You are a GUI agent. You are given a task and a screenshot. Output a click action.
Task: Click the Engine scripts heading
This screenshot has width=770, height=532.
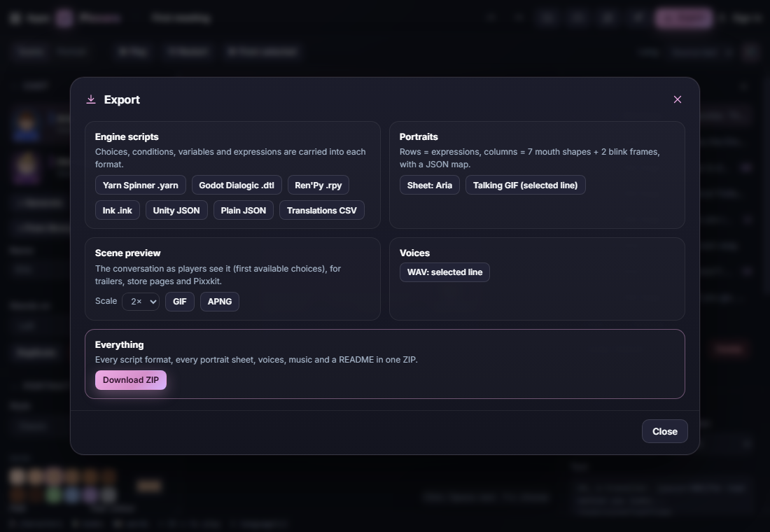127,137
